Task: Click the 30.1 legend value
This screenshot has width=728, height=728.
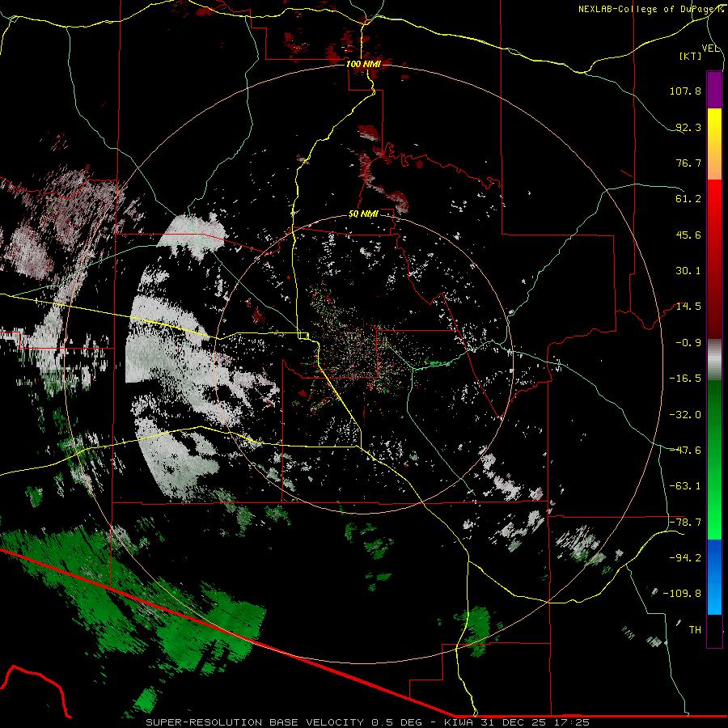Action: [688, 271]
